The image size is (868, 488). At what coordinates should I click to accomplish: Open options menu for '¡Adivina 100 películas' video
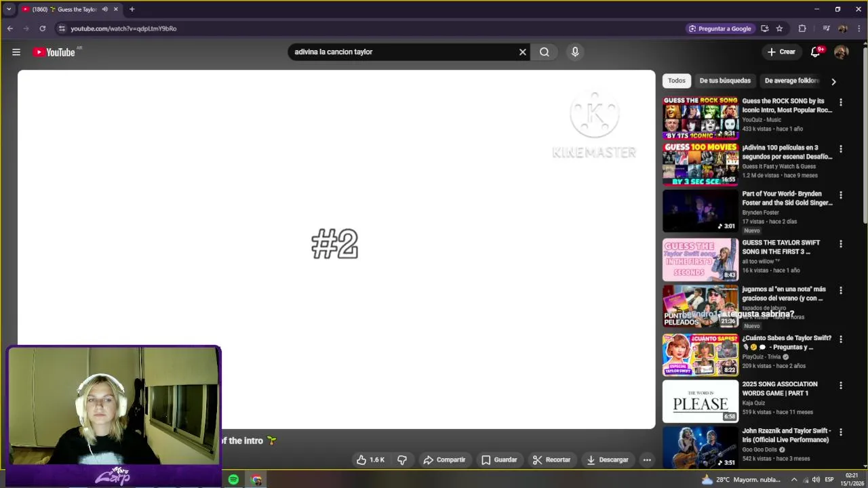tap(841, 148)
